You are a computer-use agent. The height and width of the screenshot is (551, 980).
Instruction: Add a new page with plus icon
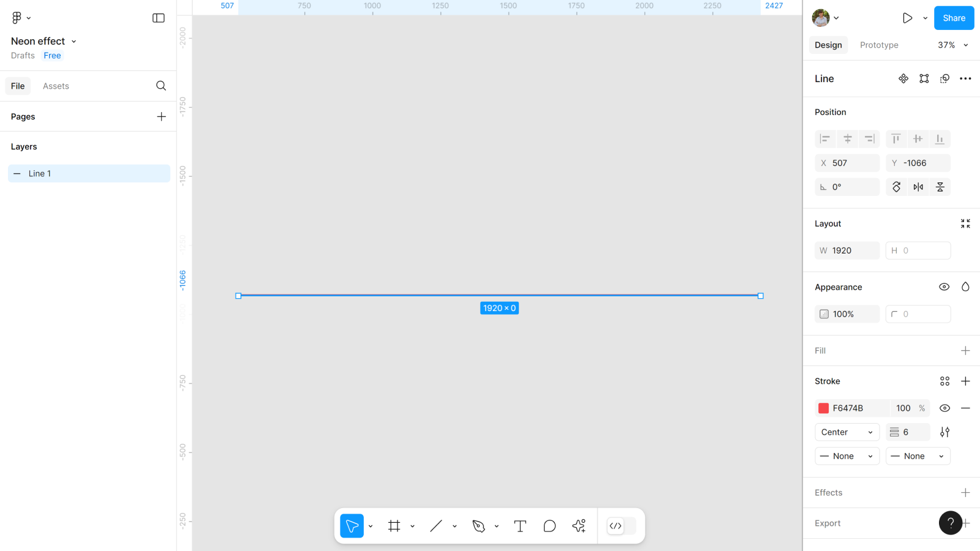[x=161, y=116]
